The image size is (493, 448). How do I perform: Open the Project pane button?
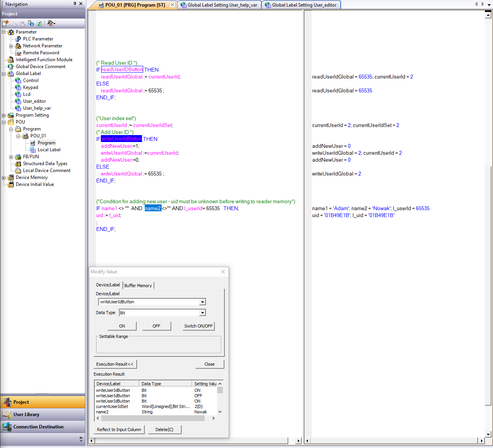point(42,402)
